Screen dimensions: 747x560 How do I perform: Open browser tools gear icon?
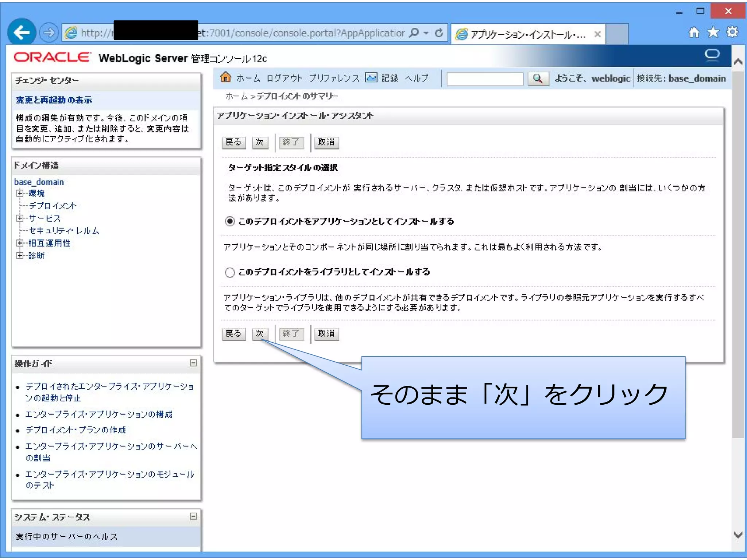pyautogui.click(x=732, y=32)
